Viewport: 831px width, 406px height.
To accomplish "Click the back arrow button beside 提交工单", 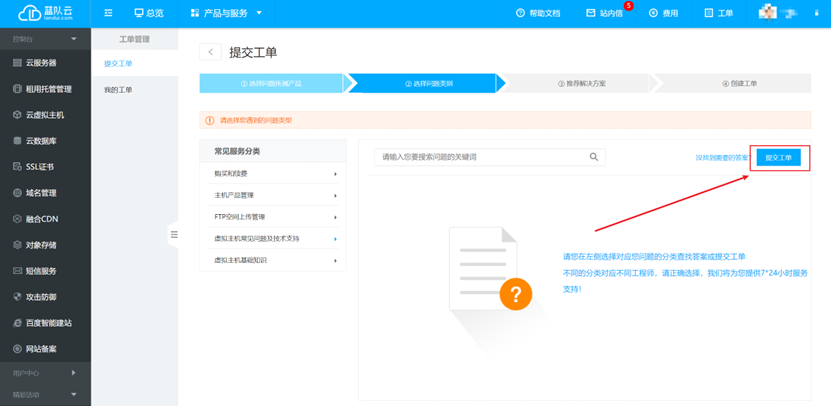I will (x=210, y=52).
